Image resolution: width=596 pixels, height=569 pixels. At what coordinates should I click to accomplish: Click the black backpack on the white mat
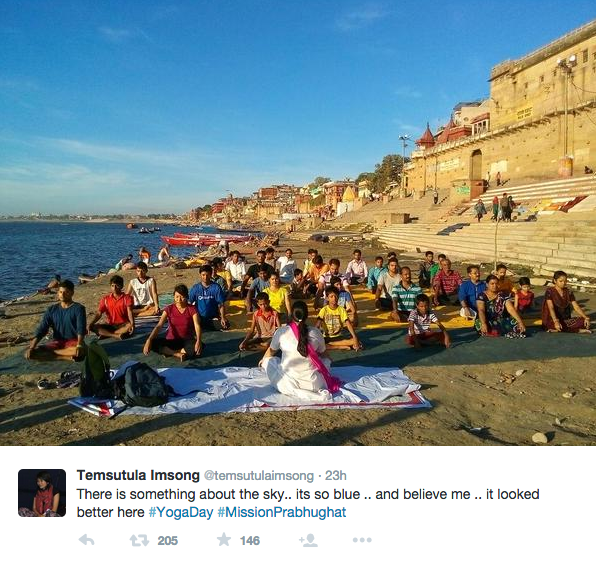(x=143, y=384)
